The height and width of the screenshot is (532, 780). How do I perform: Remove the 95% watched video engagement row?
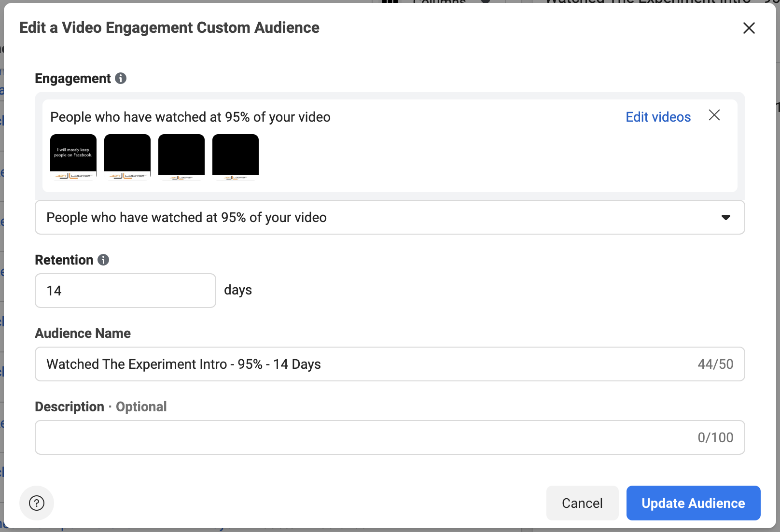(714, 115)
